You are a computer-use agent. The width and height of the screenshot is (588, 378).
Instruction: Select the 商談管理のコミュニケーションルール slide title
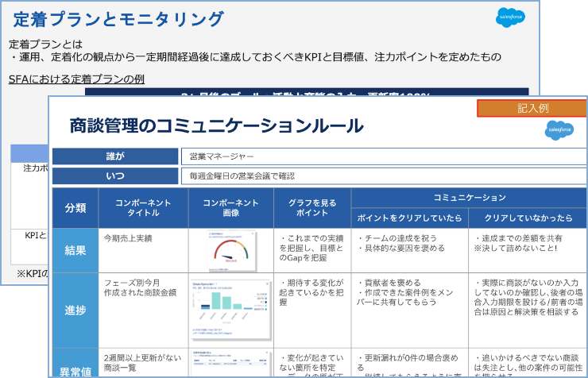(216, 125)
